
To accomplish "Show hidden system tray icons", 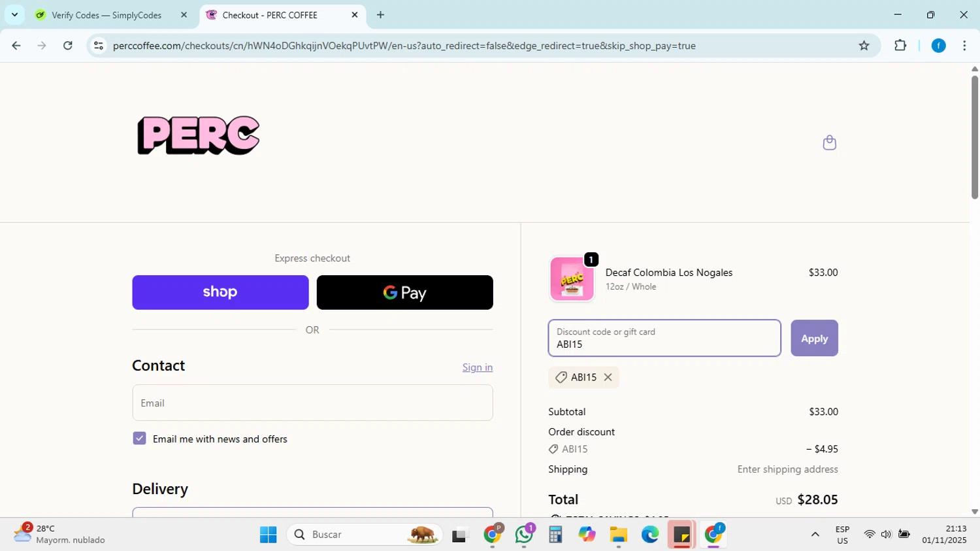I will coord(815,535).
